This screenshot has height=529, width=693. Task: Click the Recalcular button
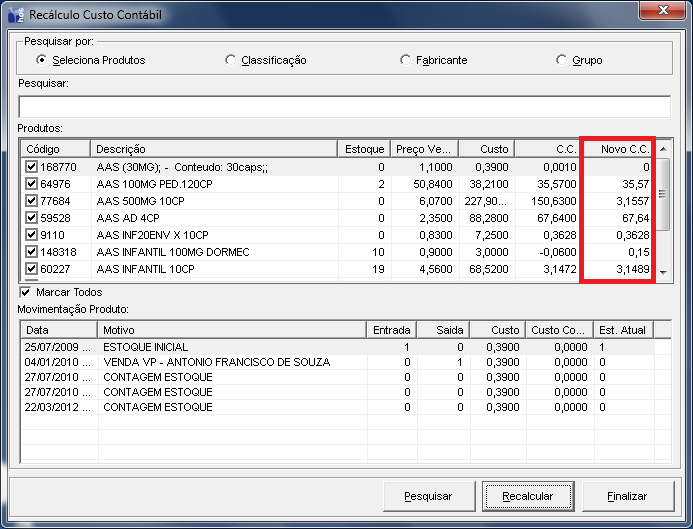point(526,496)
